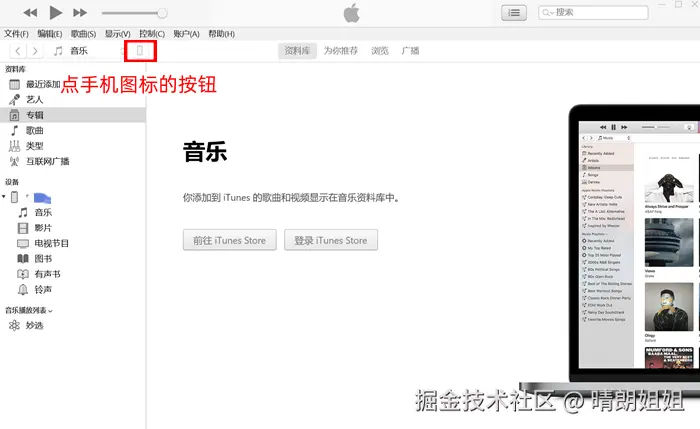Click the rewind previous track button

pyautogui.click(x=30, y=13)
